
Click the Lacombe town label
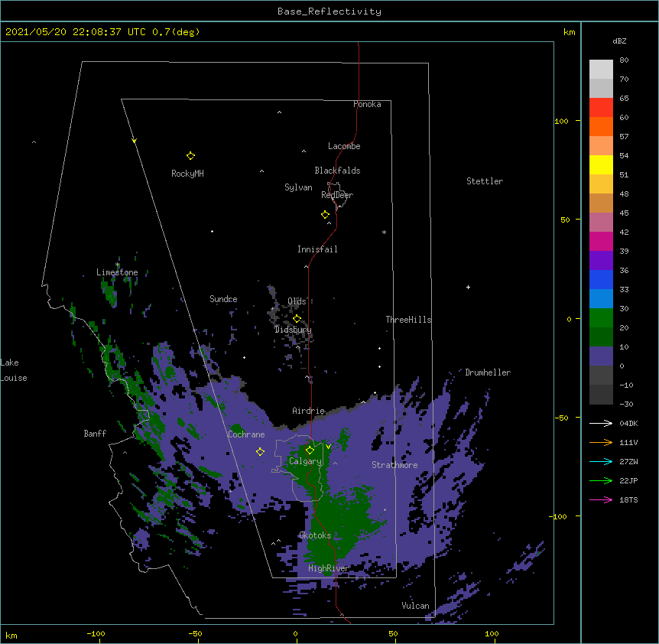pyautogui.click(x=344, y=146)
